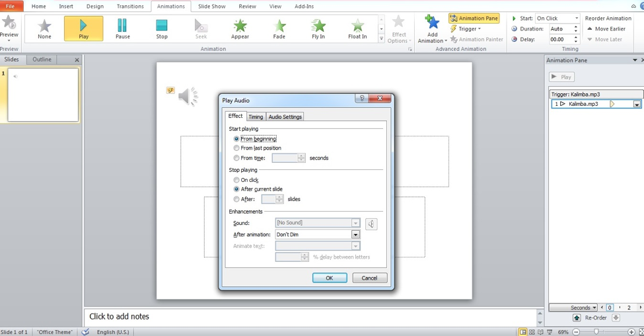Start Slide Show from status bar
This screenshot has width=644, height=336.
click(x=550, y=332)
